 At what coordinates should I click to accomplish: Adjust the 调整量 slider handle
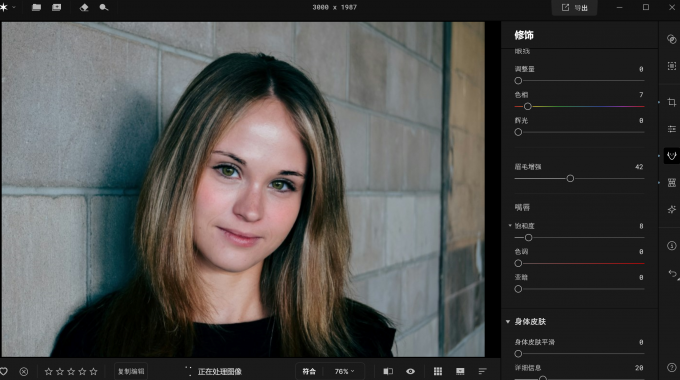(518, 81)
